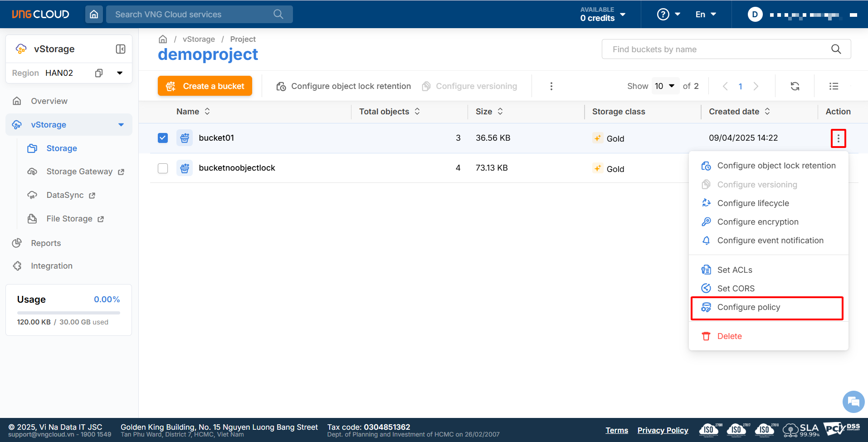Open the list view settings icon
The image size is (868, 442).
[834, 86]
